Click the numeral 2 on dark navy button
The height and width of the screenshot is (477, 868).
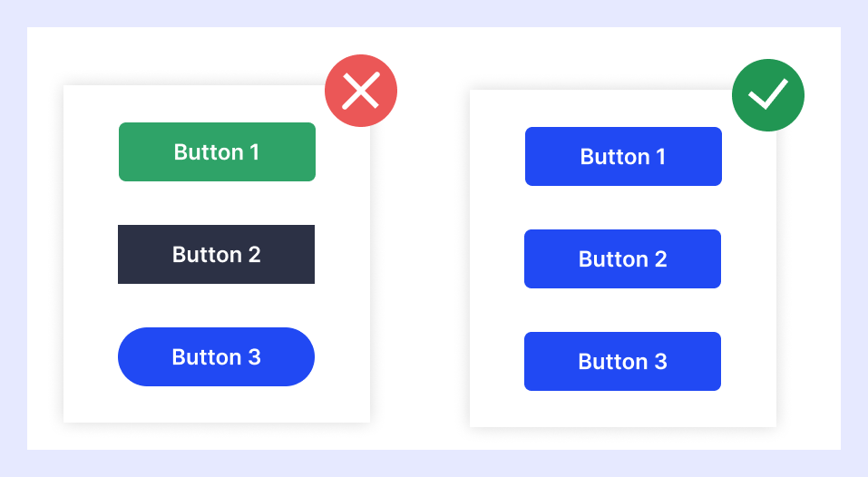[254, 255]
